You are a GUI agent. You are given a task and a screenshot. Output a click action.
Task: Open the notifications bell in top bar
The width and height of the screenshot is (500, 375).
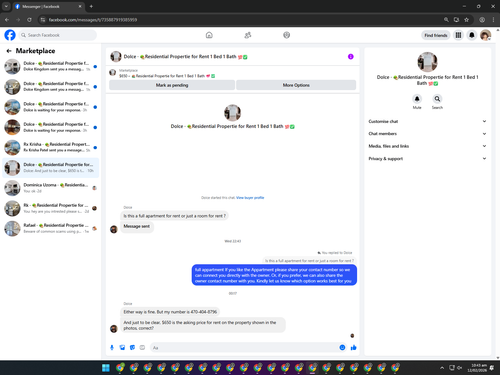coord(472,35)
